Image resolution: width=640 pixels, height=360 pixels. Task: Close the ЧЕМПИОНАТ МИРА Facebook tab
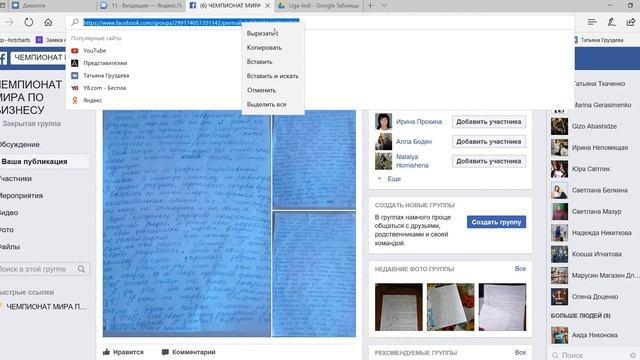click(x=267, y=5)
